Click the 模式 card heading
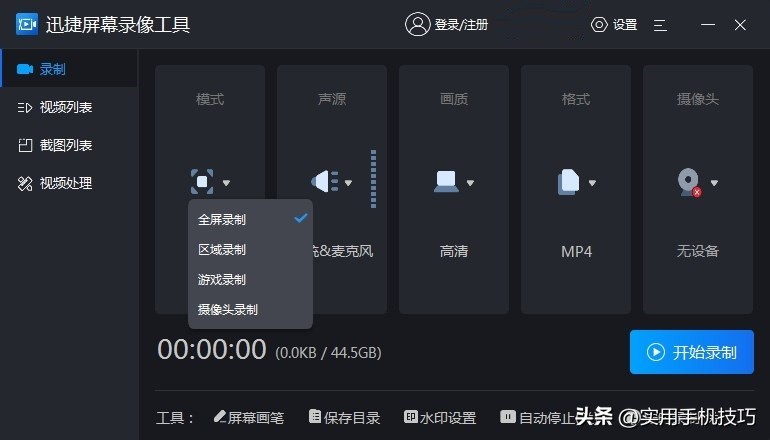Viewport: 770px width, 440px height. (x=210, y=99)
